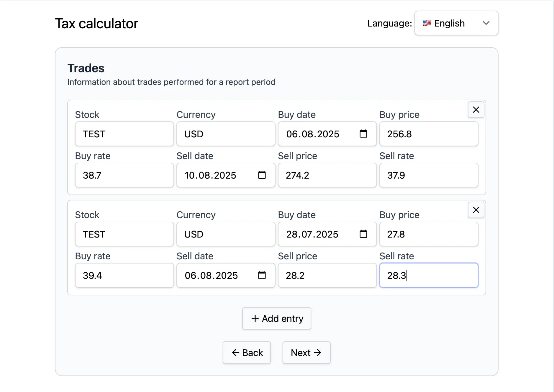Screen dimensions: 554x392
Task: Expand the language selector chevron
Action: [486, 23]
